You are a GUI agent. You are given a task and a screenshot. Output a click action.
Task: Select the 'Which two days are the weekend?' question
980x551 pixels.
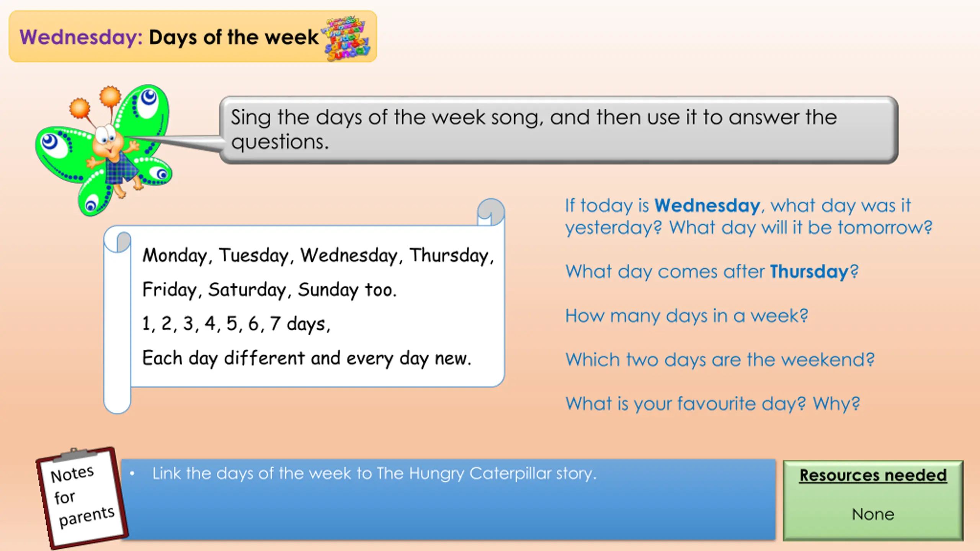pos(720,360)
